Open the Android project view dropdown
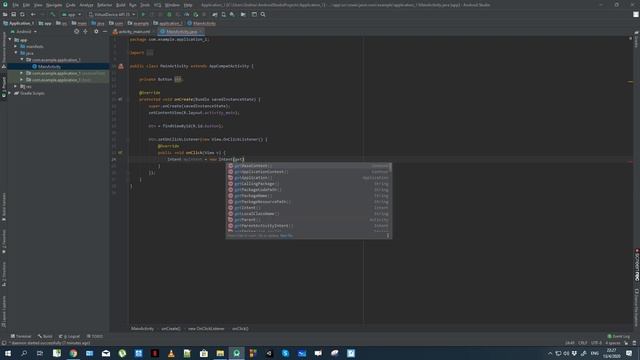Image resolution: width=640 pixels, height=360 pixels. click(x=24, y=31)
